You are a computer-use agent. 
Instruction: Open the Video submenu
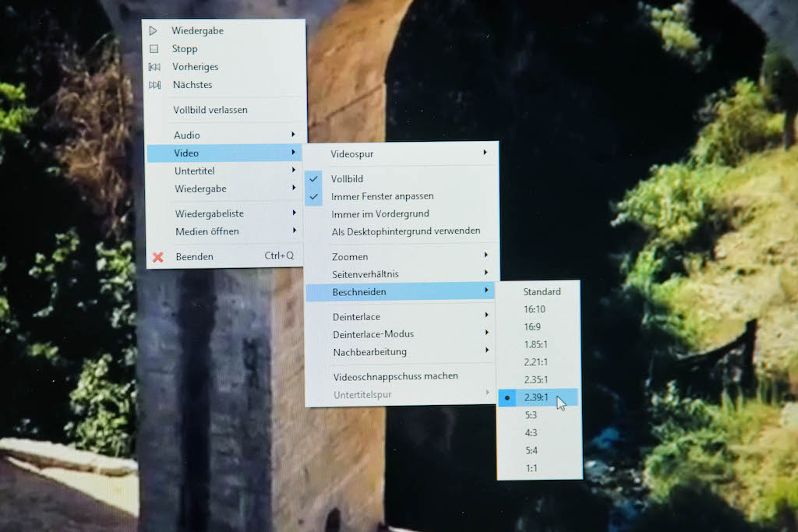[x=224, y=153]
